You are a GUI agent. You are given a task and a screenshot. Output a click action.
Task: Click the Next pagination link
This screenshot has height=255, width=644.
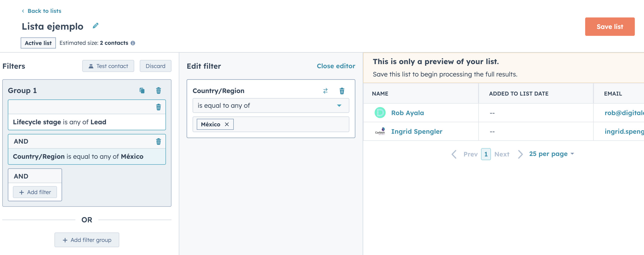click(x=502, y=154)
